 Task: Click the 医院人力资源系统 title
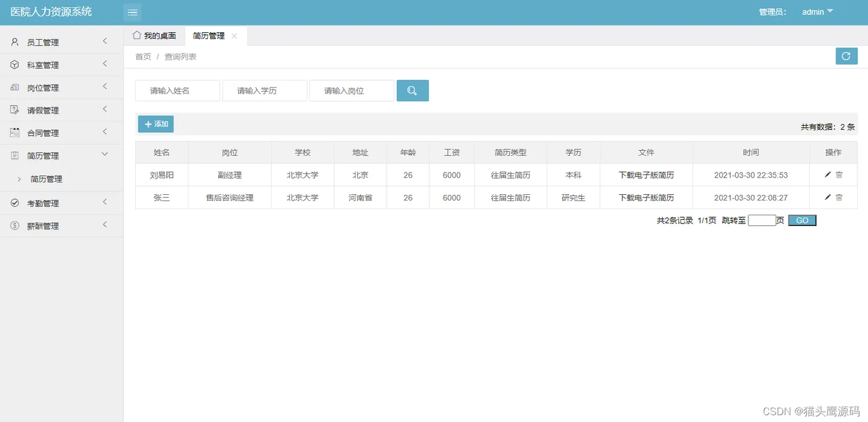click(51, 12)
